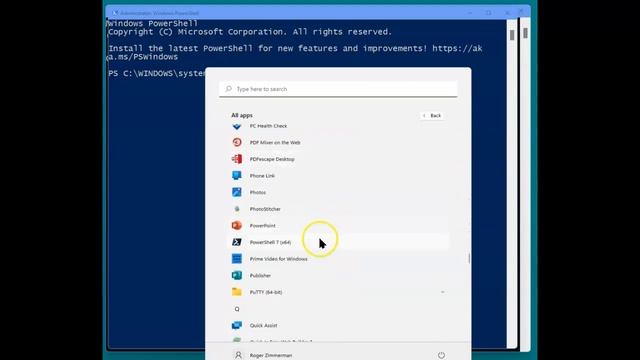Viewport: 640px width, 360px height.
Task: Go back with the Back button
Action: click(432, 116)
